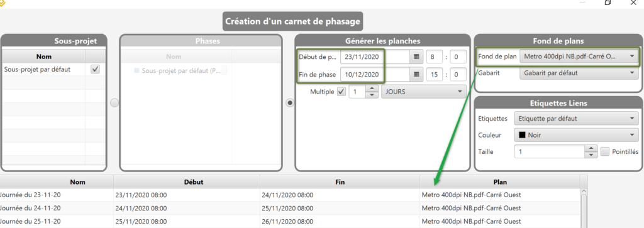644x228 pixels.
Task: Click the application logo icon in title bar
Action: pyautogui.click(x=2, y=2)
